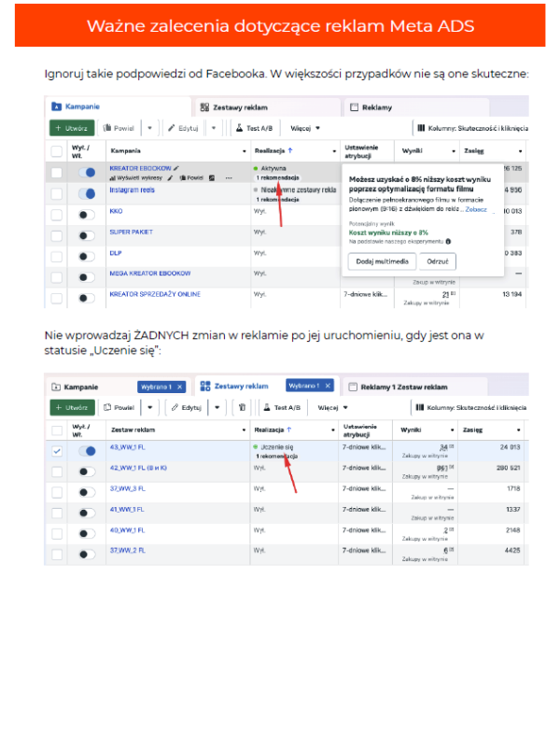This screenshot has width=560, height=747.
Task: Uncheck the 43_WW_1 FL ad set checkbox
Action: [x=57, y=451]
